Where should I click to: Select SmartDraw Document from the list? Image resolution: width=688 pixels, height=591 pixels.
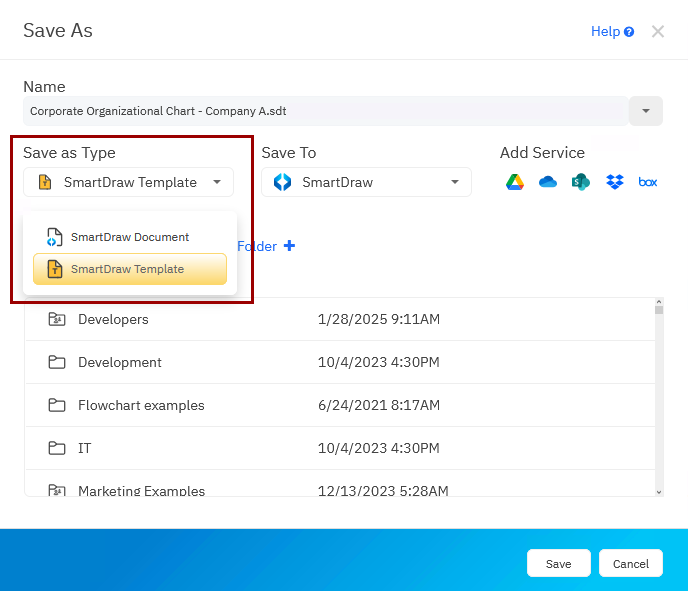[129, 237]
